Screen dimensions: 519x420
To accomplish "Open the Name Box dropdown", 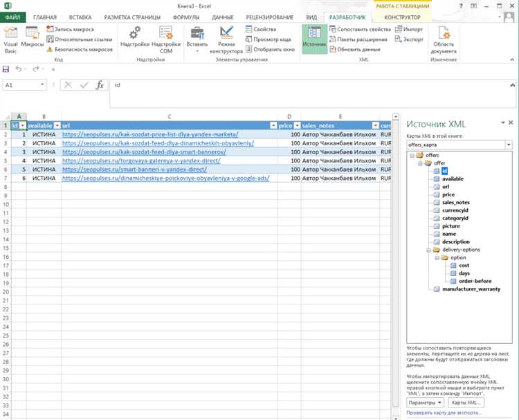I will (x=42, y=84).
